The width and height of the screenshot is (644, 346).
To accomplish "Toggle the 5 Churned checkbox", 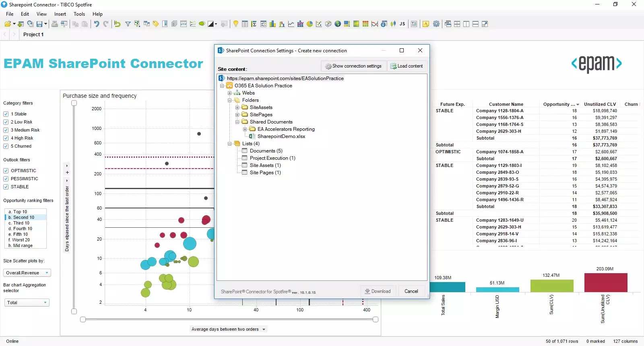I will pos(6,146).
